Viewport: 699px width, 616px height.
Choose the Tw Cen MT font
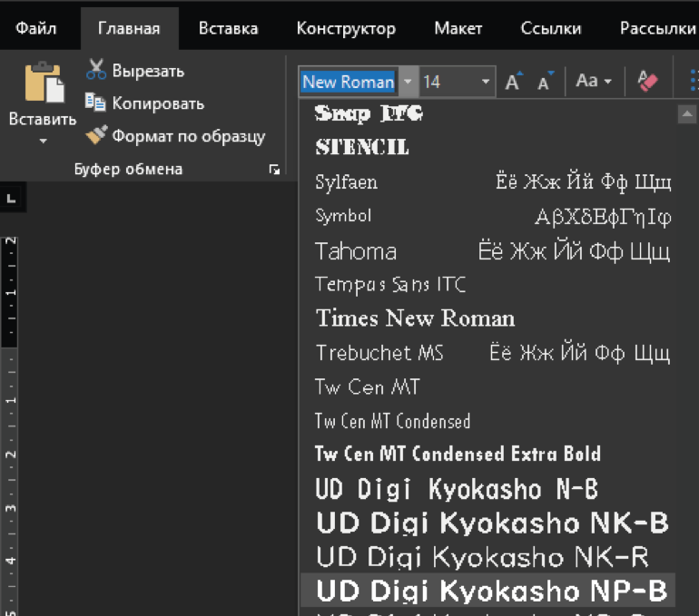(487, 386)
